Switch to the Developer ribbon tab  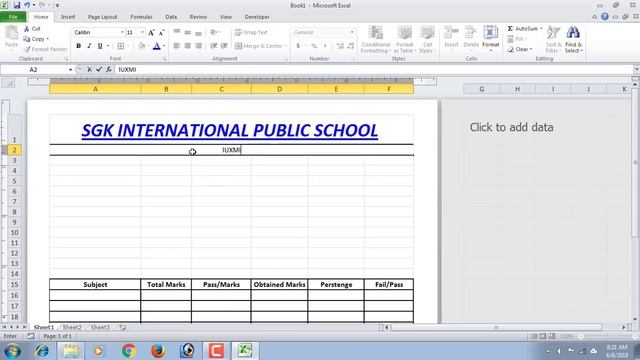click(x=257, y=17)
